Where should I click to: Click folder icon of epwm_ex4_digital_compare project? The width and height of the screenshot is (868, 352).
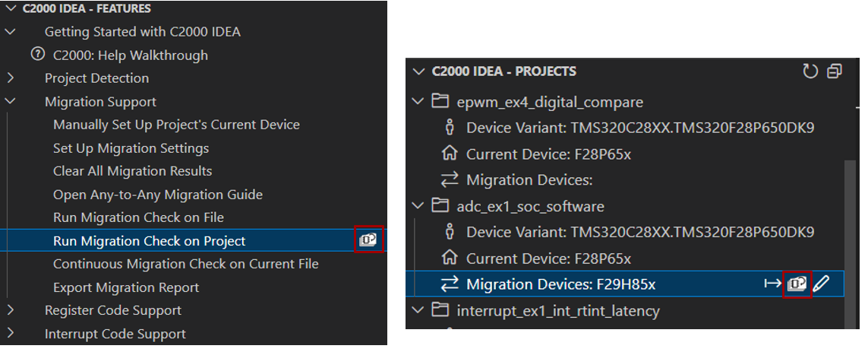tap(440, 102)
